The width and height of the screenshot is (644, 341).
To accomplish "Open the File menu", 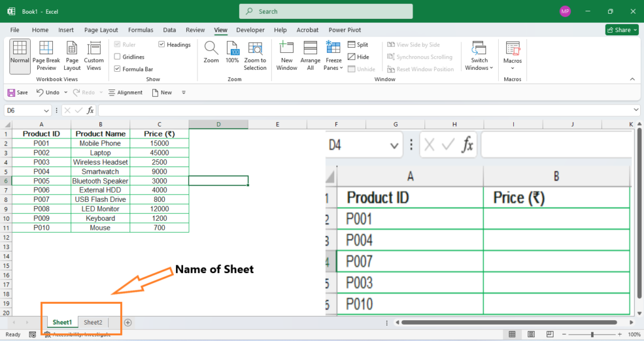I will (15, 30).
